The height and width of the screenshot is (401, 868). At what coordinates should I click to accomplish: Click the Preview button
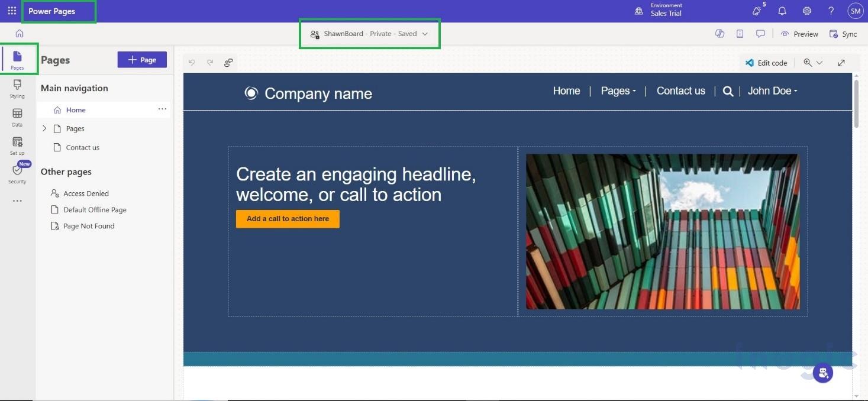(x=799, y=34)
